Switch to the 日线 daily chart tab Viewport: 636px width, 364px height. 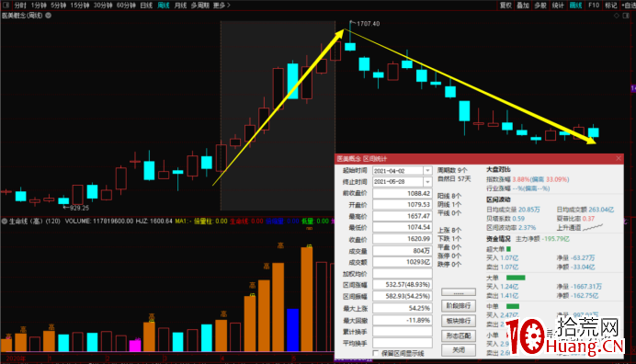(x=146, y=5)
